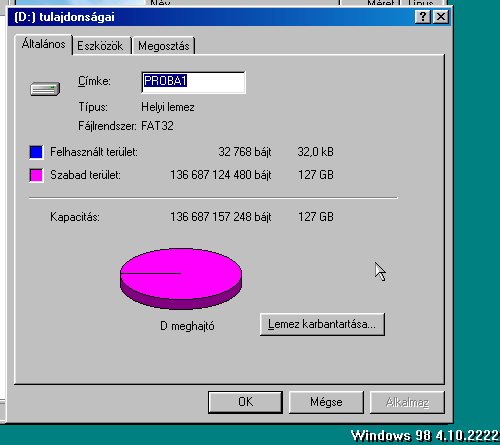This screenshot has height=445, width=500.
Task: Click the 136 687 124 480 bájt free value
Action: [221, 175]
